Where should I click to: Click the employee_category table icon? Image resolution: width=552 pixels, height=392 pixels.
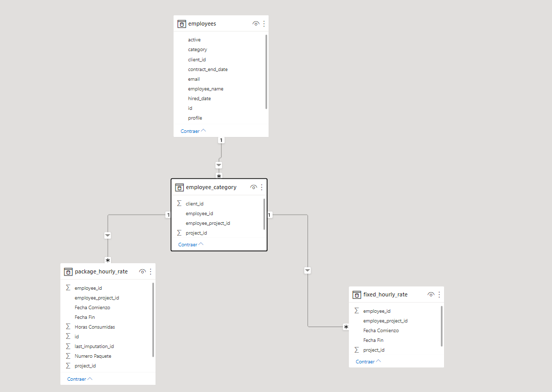pos(179,188)
